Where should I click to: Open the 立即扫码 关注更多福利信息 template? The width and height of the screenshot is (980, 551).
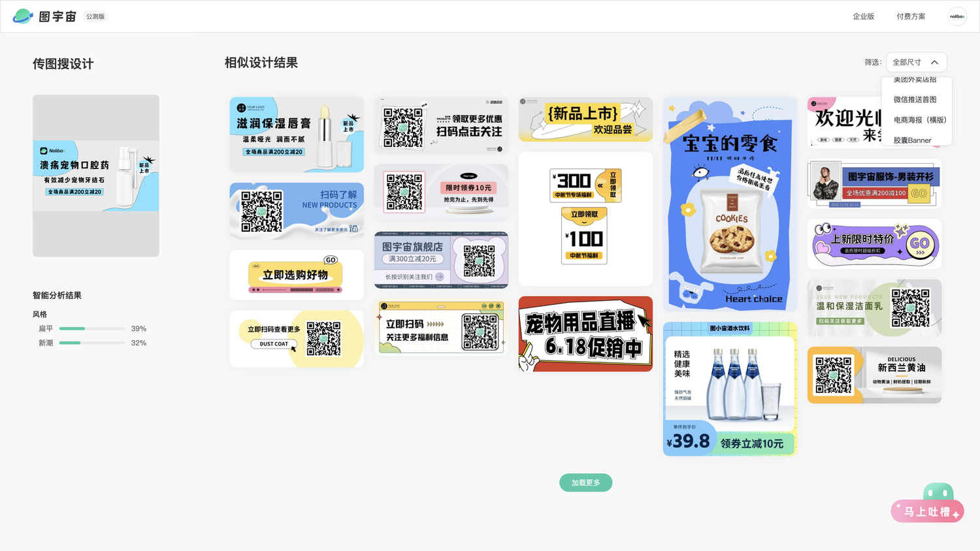(442, 327)
